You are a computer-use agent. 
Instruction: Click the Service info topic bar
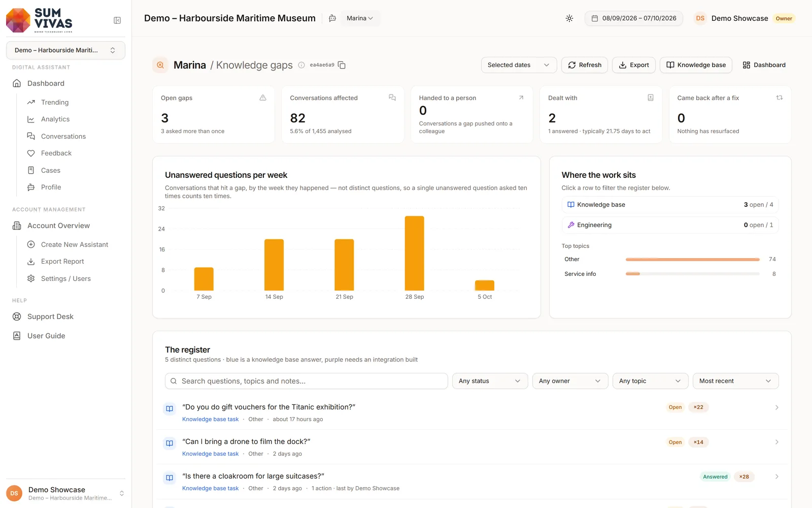(x=692, y=274)
